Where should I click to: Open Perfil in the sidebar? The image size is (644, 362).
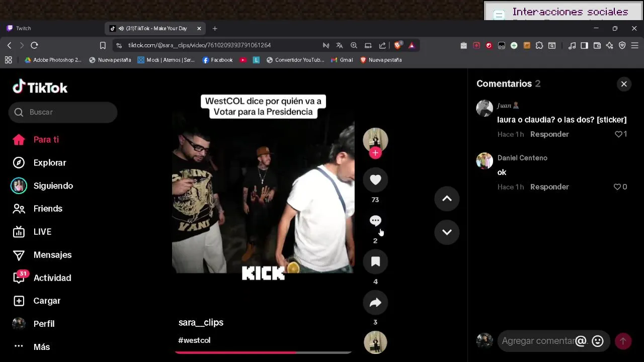33,324
